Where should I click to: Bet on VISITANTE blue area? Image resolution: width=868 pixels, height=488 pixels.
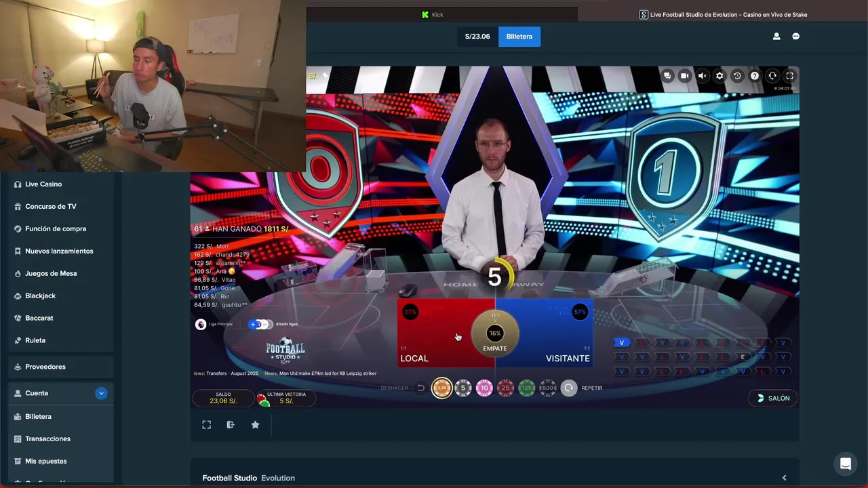[553, 333]
